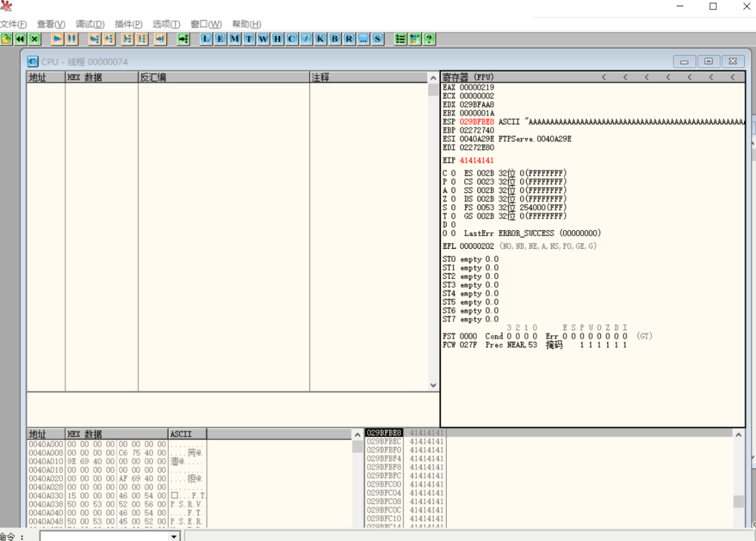Open debugging options list icon
The image size is (756, 541).
(400, 39)
